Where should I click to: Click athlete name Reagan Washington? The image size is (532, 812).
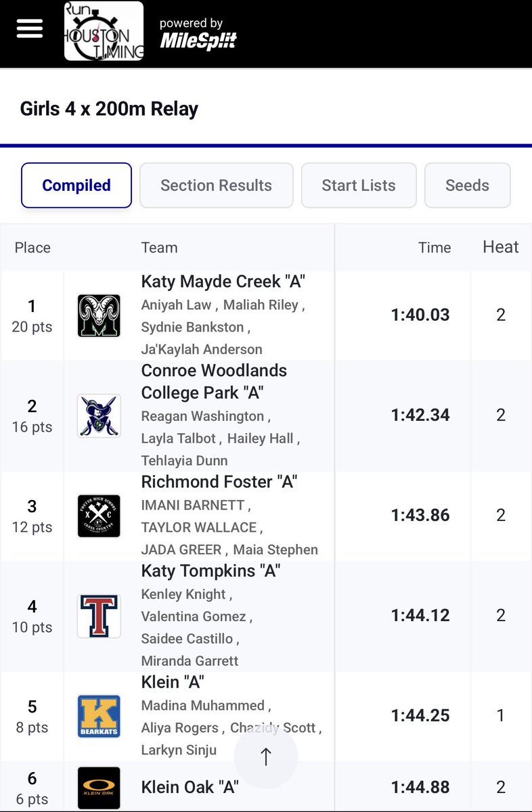[x=203, y=416]
